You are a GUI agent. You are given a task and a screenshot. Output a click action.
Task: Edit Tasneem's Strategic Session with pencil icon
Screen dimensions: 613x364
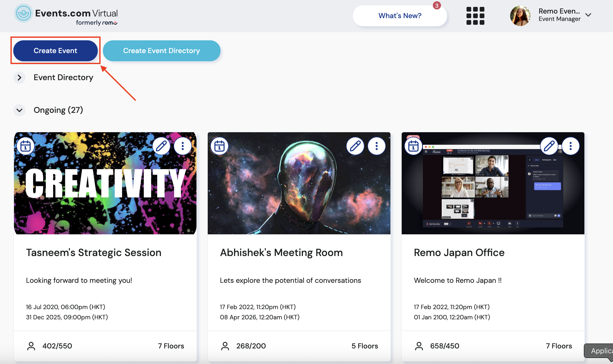(x=161, y=146)
